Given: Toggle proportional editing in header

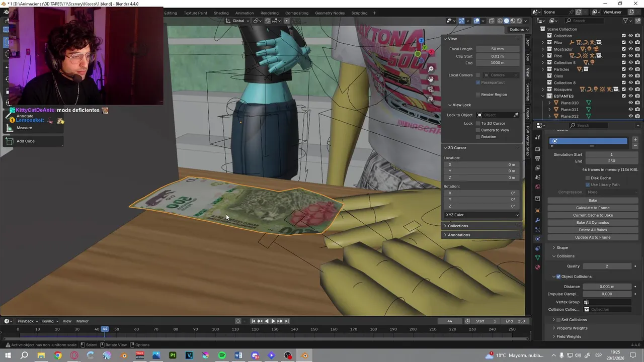Looking at the screenshot, I should 287,21.
